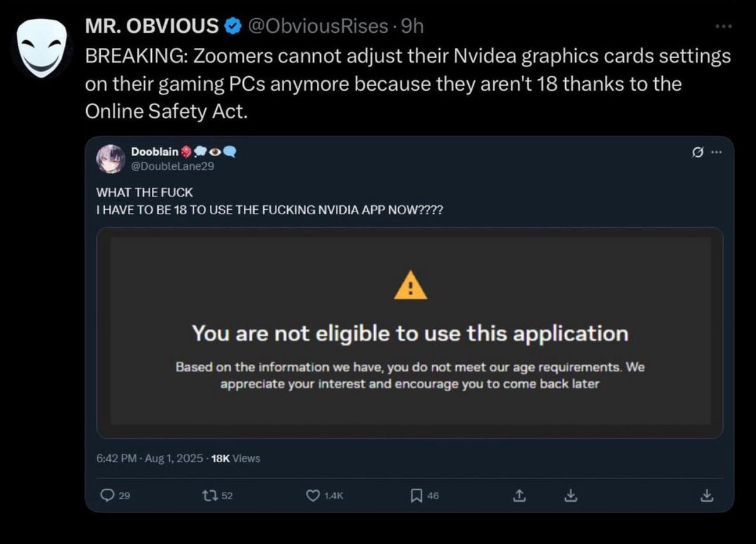Open the more options menu on Dooblain's quoted post

pyautogui.click(x=717, y=152)
